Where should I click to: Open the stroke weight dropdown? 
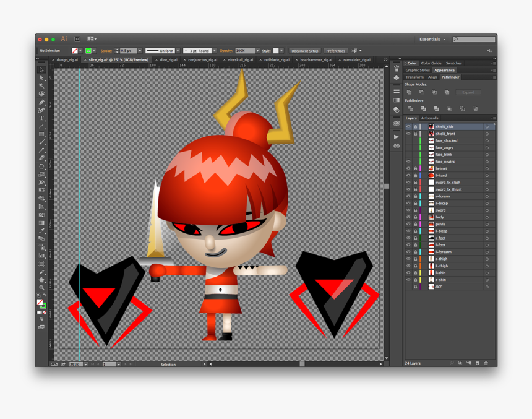140,51
